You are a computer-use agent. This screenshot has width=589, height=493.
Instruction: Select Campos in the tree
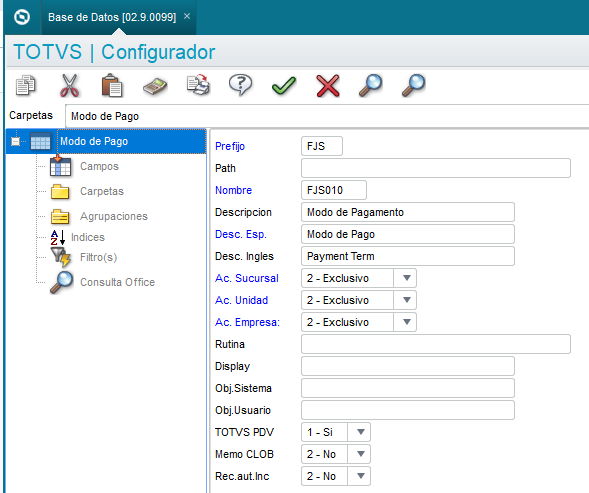99,166
